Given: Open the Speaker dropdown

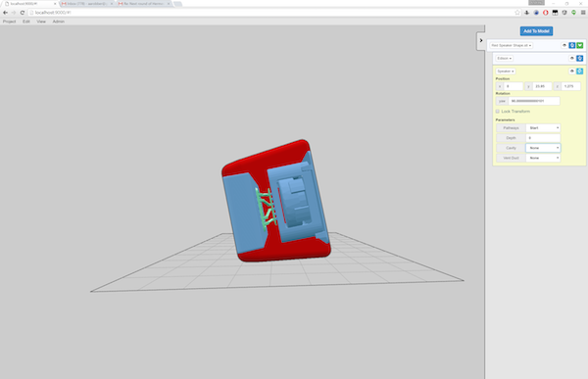Looking at the screenshot, I should pos(505,71).
